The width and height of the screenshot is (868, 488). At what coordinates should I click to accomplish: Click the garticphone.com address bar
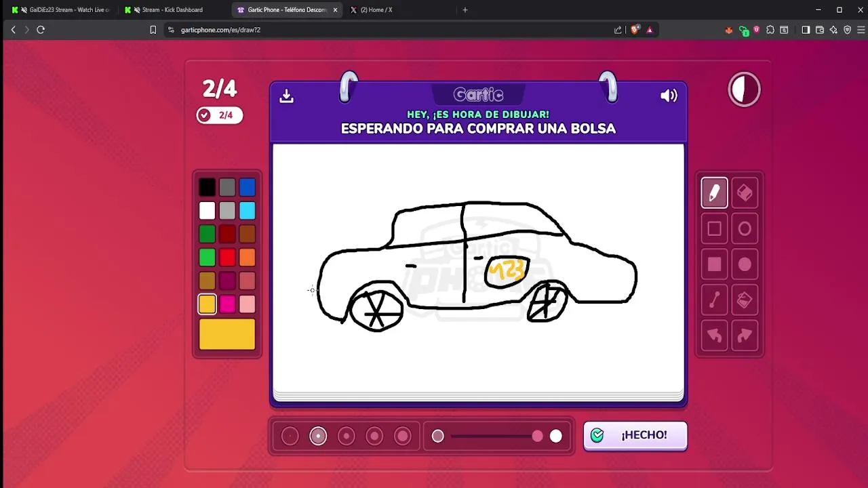tap(387, 30)
